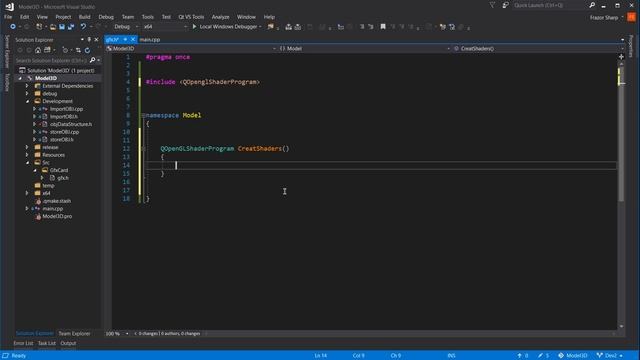Click the Solution Explorer sync icon

(x=78, y=50)
